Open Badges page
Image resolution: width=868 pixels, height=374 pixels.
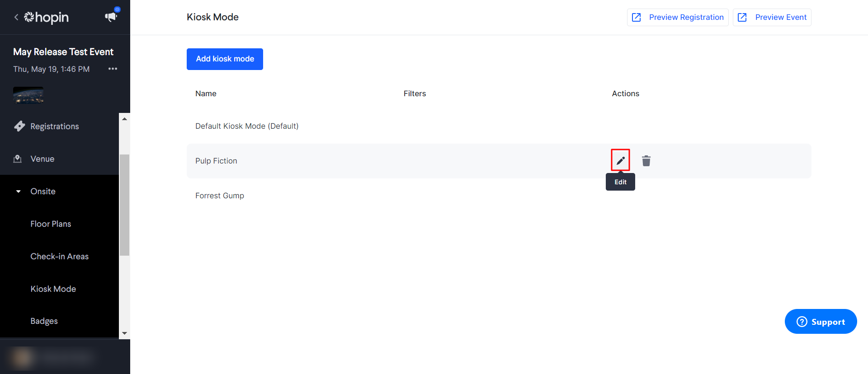pyautogui.click(x=44, y=321)
